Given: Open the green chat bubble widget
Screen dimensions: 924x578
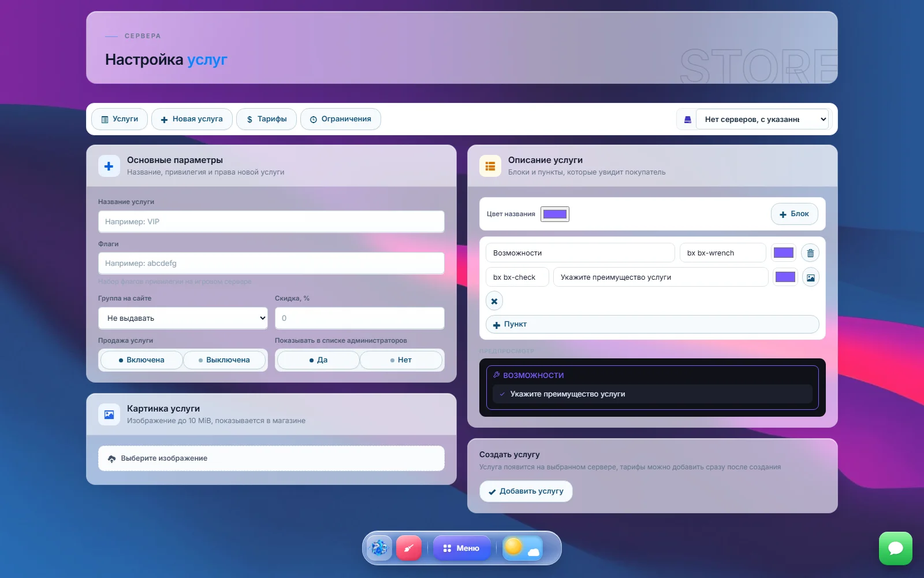Looking at the screenshot, I should click(896, 549).
